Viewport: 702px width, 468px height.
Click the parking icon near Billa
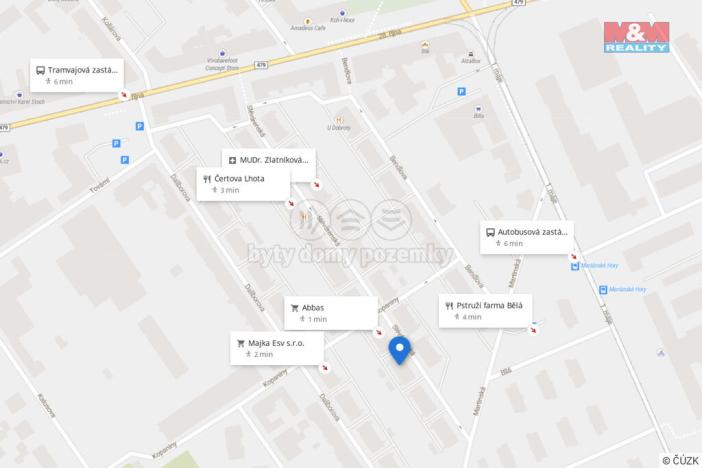[x=462, y=91]
